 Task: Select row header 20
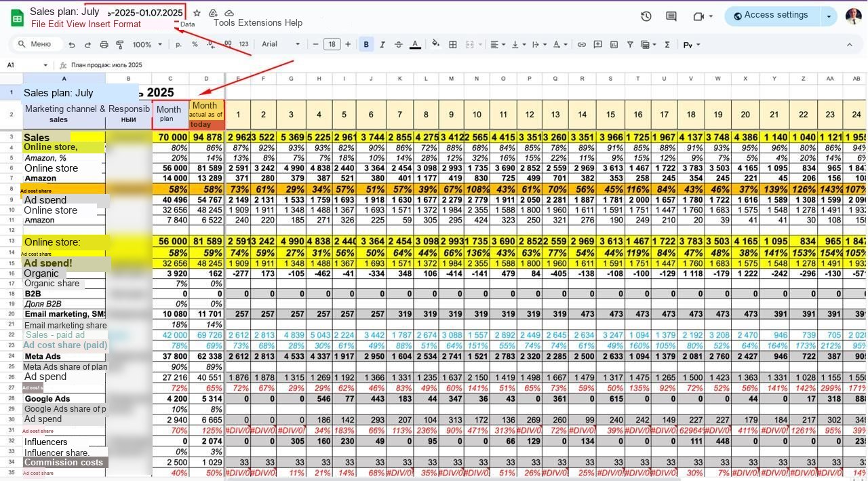point(11,314)
